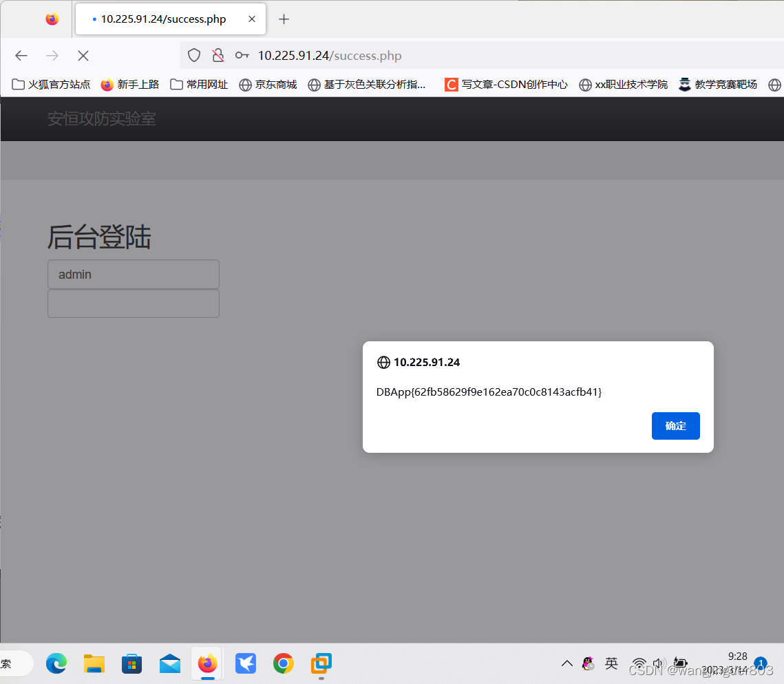Click the empty password input field
Image resolution: width=784 pixels, height=684 pixels.
pyautogui.click(x=133, y=303)
